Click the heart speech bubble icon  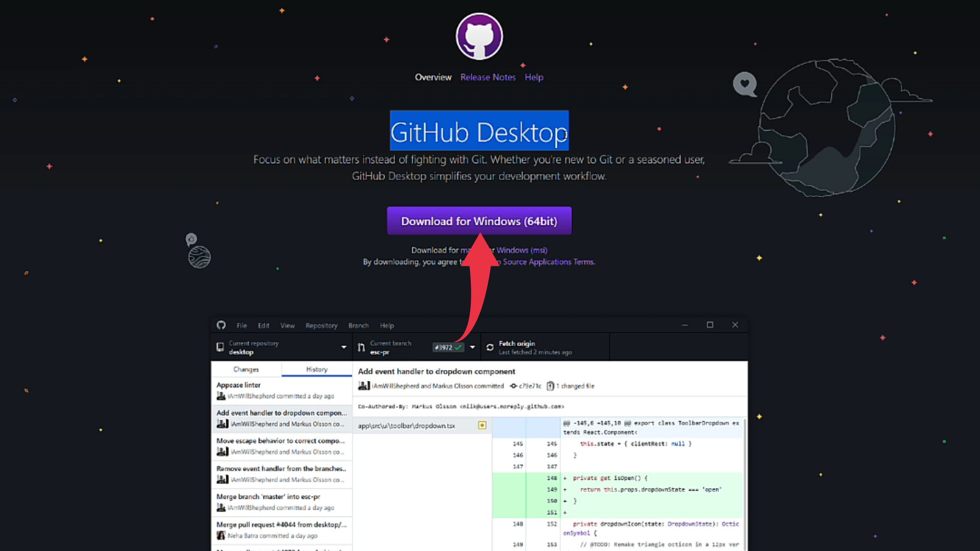click(x=745, y=84)
